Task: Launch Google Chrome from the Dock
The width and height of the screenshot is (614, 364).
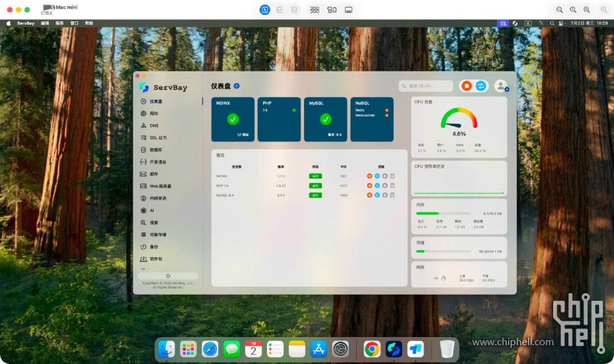Action: (372, 349)
